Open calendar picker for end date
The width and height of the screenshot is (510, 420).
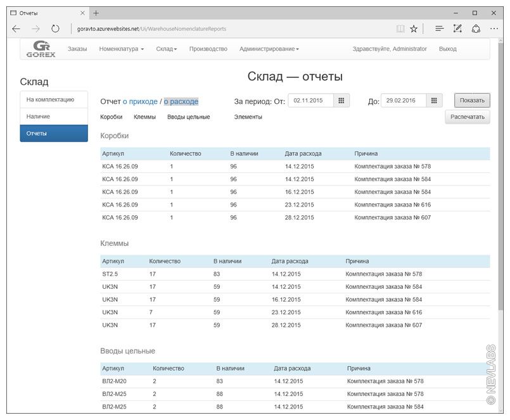coord(434,101)
